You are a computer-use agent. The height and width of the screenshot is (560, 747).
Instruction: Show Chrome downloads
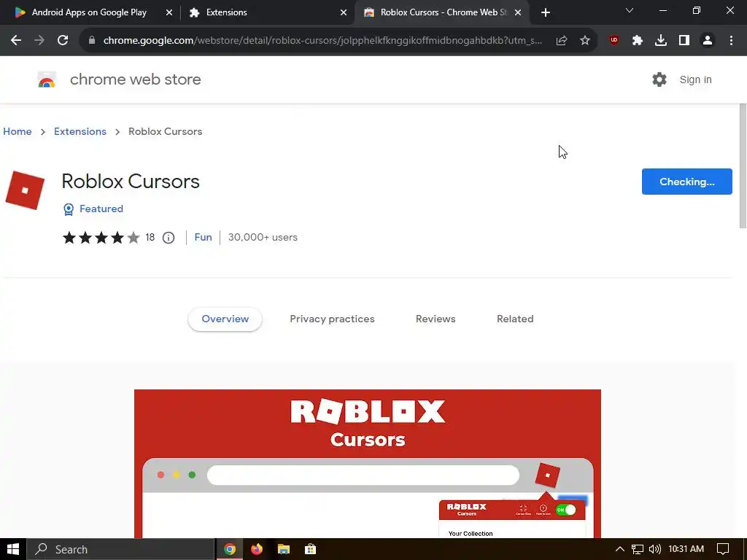coord(661,41)
